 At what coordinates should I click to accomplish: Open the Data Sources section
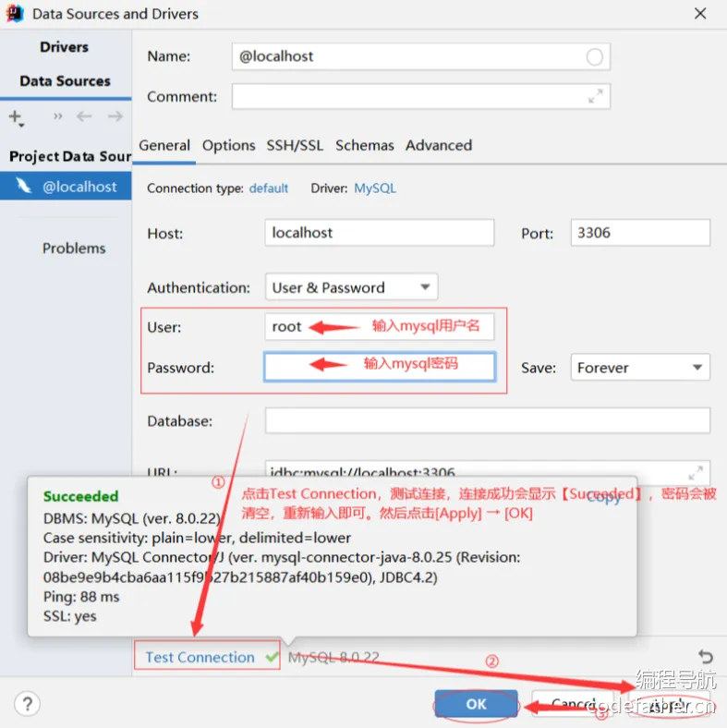point(65,80)
